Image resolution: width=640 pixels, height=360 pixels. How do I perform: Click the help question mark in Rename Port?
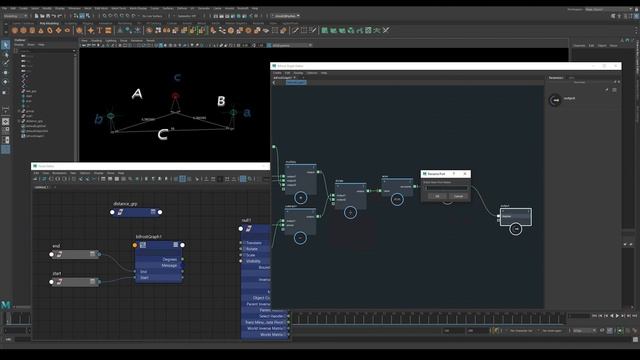(x=454, y=174)
